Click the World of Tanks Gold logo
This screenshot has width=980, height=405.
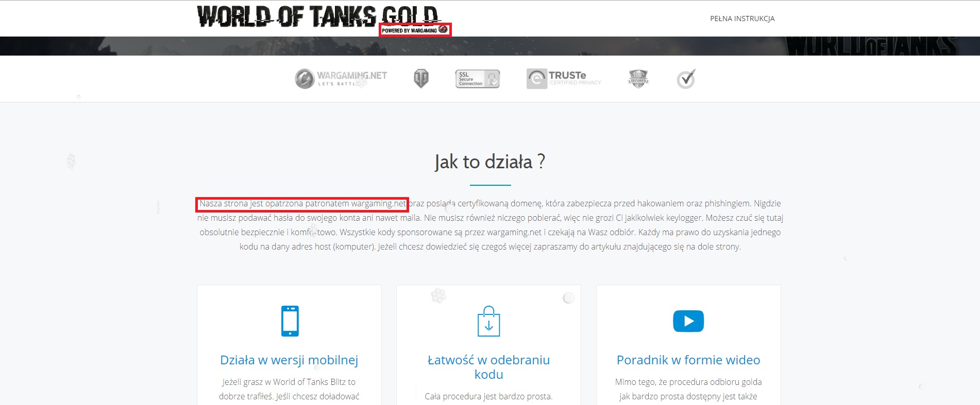(x=317, y=16)
